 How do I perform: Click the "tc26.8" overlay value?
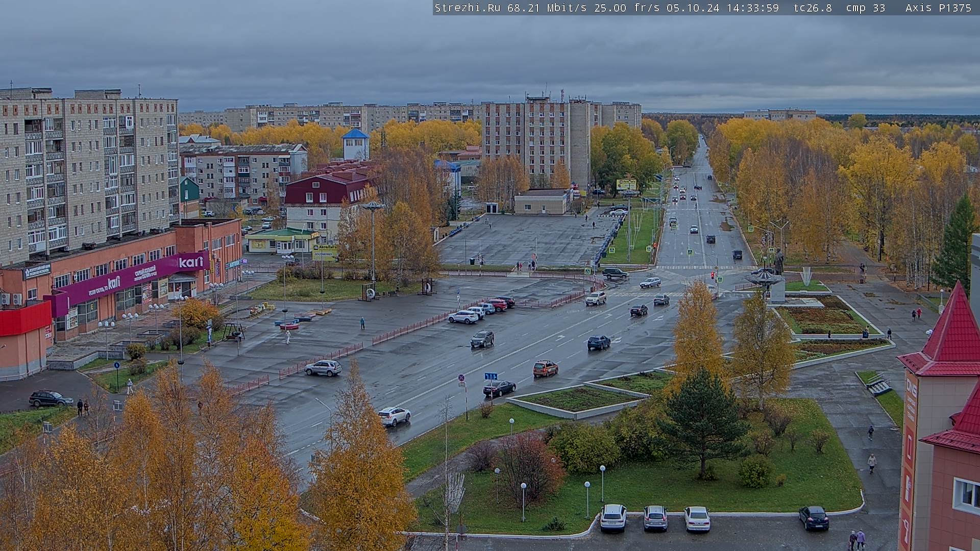point(813,8)
